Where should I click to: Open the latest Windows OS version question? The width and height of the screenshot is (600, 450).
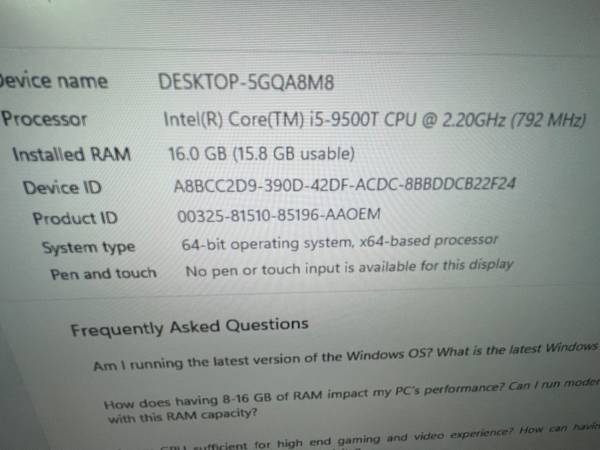tap(347, 357)
